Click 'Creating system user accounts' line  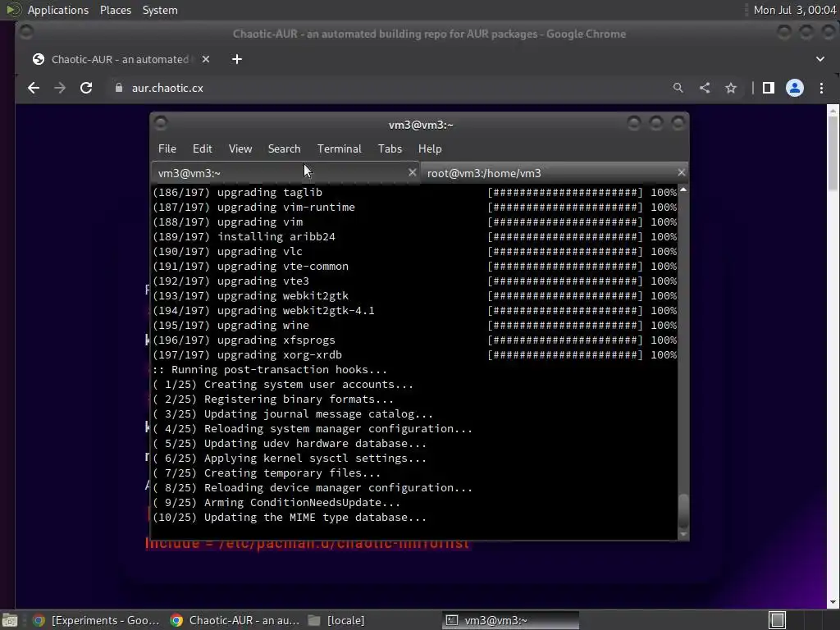pyautogui.click(x=283, y=385)
